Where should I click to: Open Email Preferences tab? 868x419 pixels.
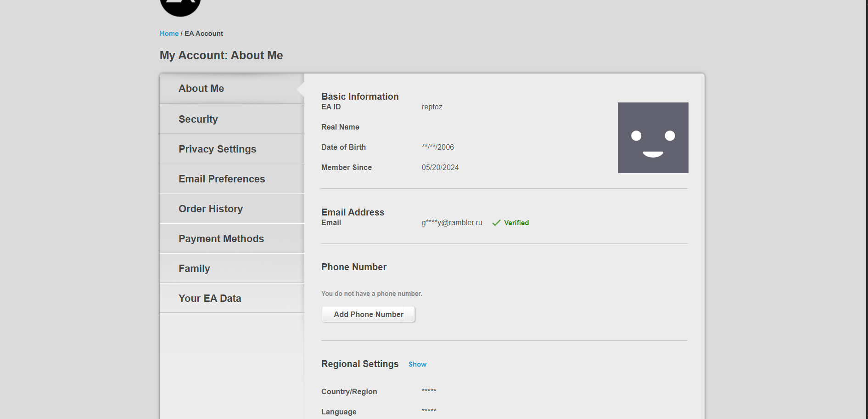pos(232,179)
